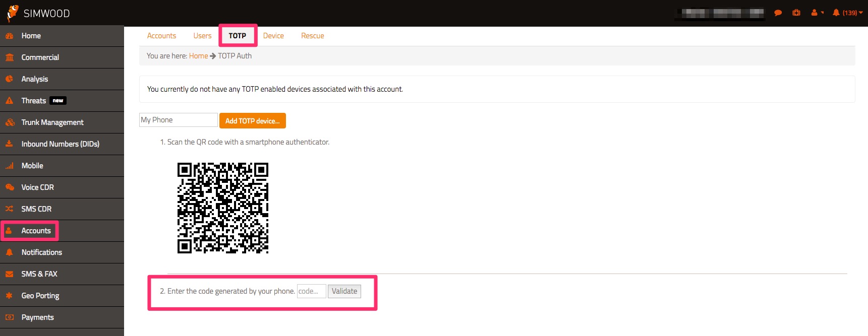Open the user profile dropdown in header
868x336 pixels.
(x=817, y=13)
